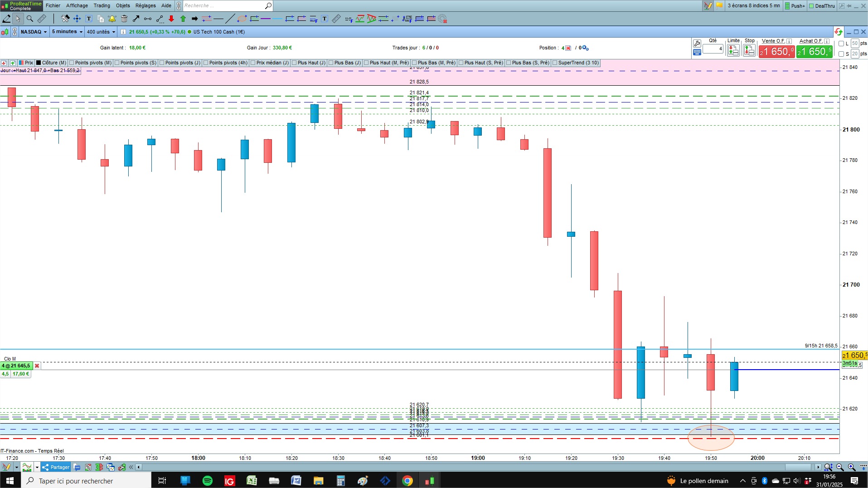Click the Limite order icon
The height and width of the screenshot is (488, 868).
(x=733, y=50)
